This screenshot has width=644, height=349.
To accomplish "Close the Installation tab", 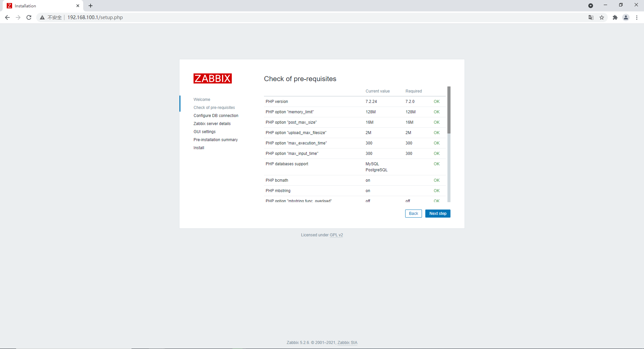I will (x=78, y=6).
